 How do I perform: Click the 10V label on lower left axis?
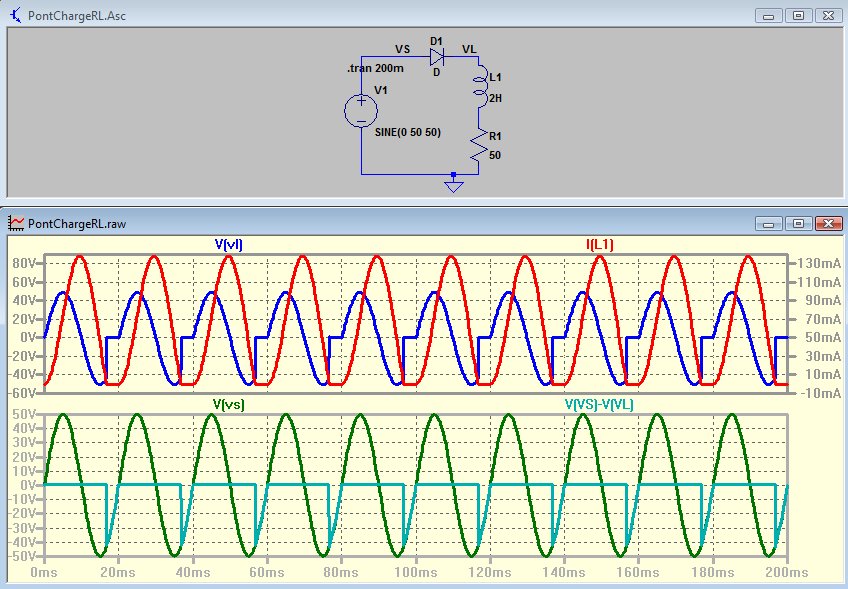pos(24,471)
